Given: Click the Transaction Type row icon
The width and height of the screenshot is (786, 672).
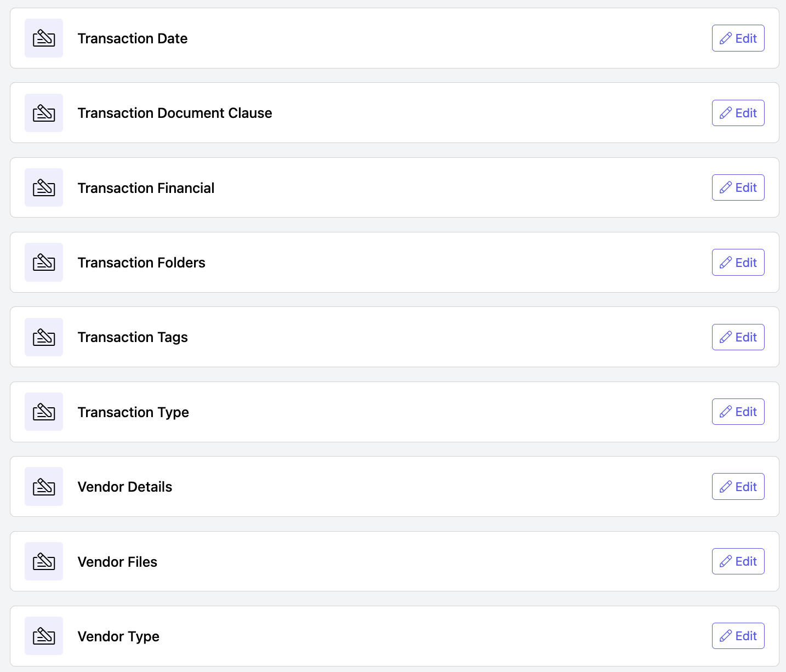Looking at the screenshot, I should [44, 412].
